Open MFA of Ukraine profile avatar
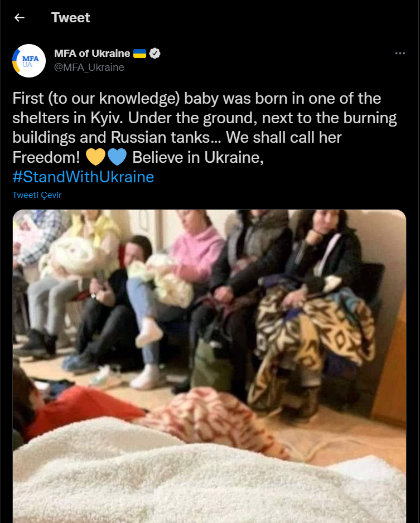 pyautogui.click(x=29, y=61)
